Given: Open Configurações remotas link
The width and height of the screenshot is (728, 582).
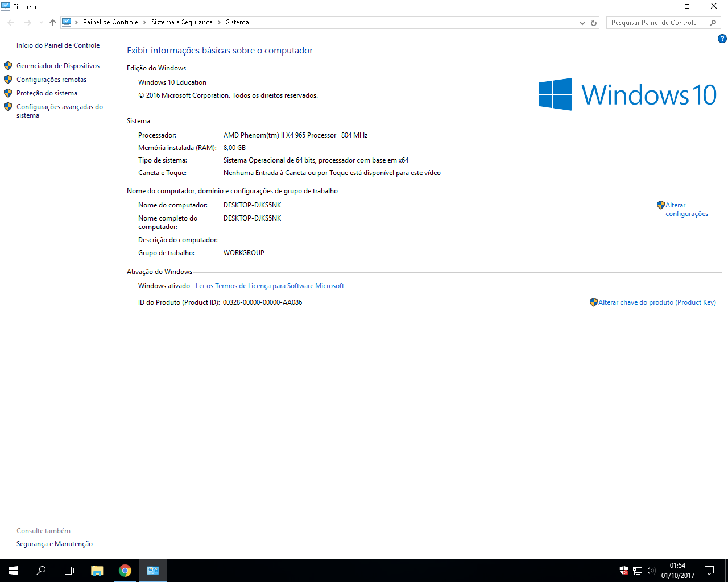Looking at the screenshot, I should coord(51,80).
